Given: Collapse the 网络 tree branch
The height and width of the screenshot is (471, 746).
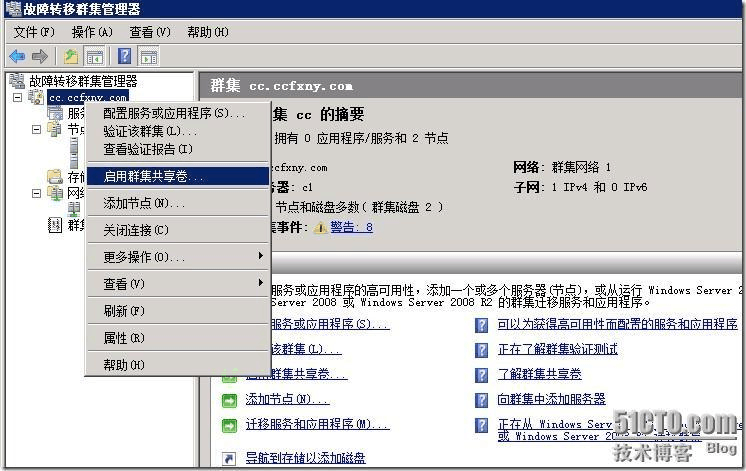Looking at the screenshot, I should click(x=37, y=193).
